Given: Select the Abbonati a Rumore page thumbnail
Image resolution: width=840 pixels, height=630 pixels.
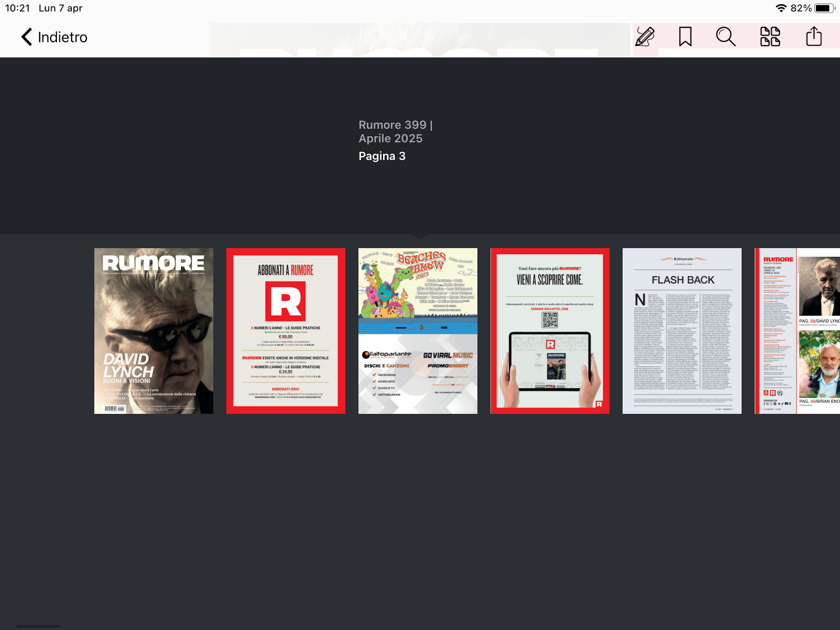Looking at the screenshot, I should click(286, 331).
